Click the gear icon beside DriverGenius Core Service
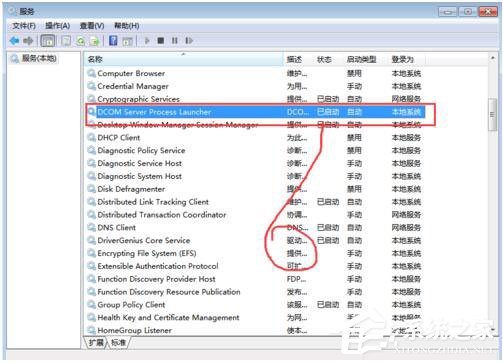Viewport: 503px width, 363px height. 91,240
